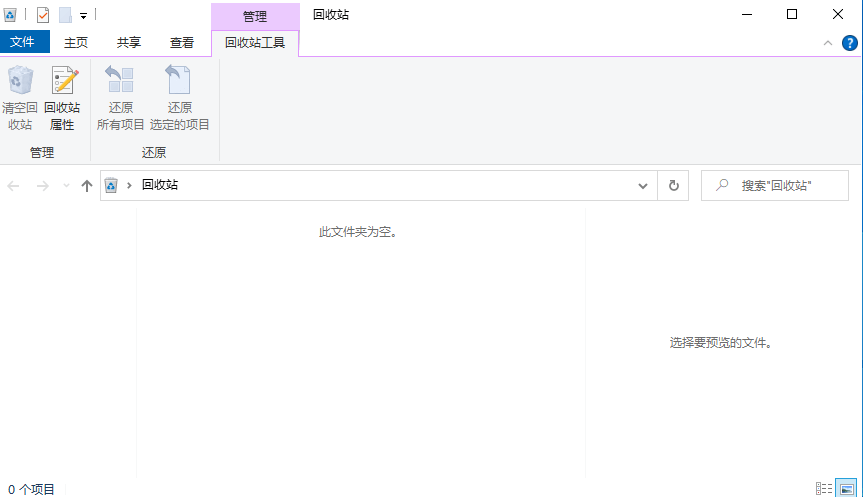Click the 管理 contextual tab header
Screen dimensions: 863x497
coord(255,17)
